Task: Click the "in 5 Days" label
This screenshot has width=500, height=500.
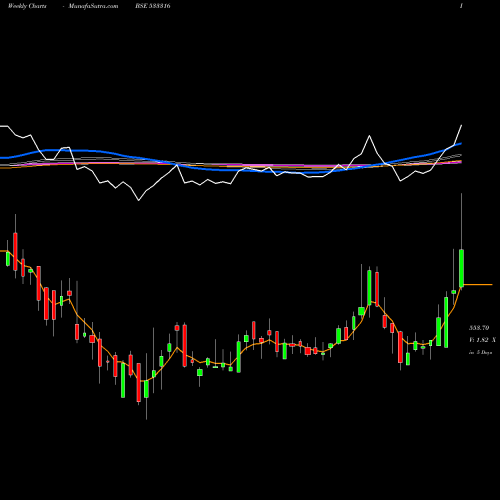Action: click(x=480, y=352)
